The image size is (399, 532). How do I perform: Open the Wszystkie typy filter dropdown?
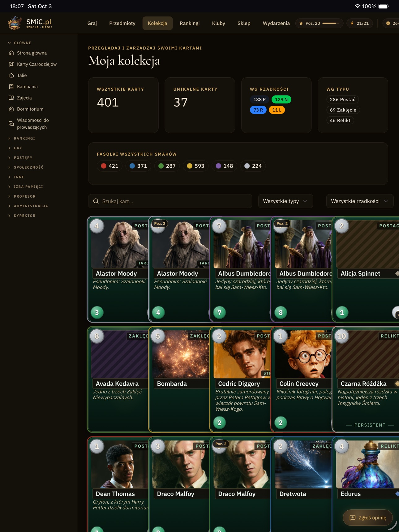[x=285, y=201]
